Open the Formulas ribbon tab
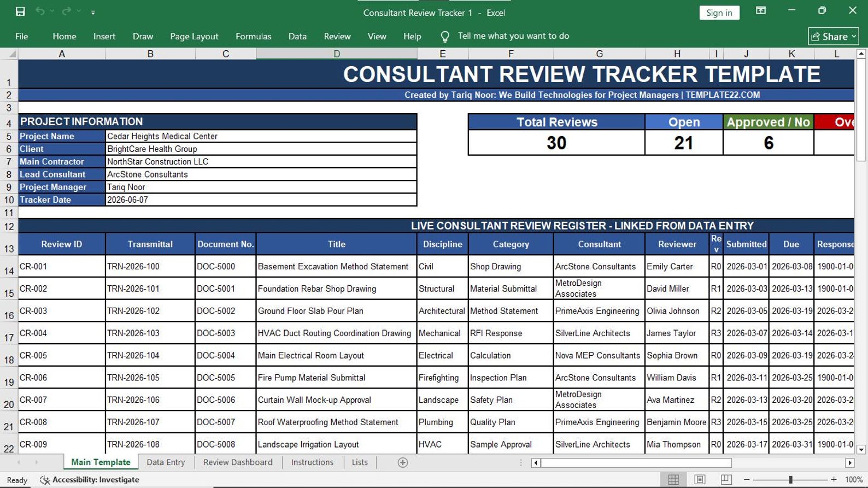868x488 pixels. (x=253, y=36)
